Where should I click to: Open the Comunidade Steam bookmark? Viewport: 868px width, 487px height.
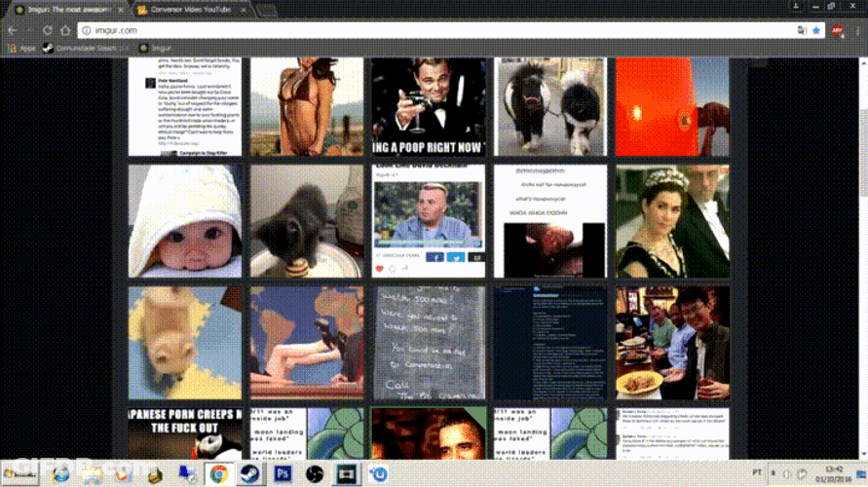(x=85, y=48)
